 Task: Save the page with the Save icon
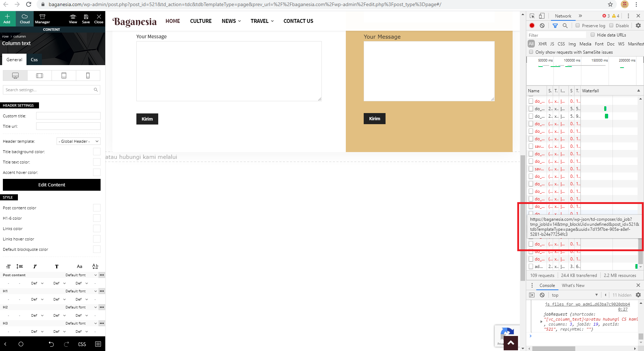tap(86, 19)
